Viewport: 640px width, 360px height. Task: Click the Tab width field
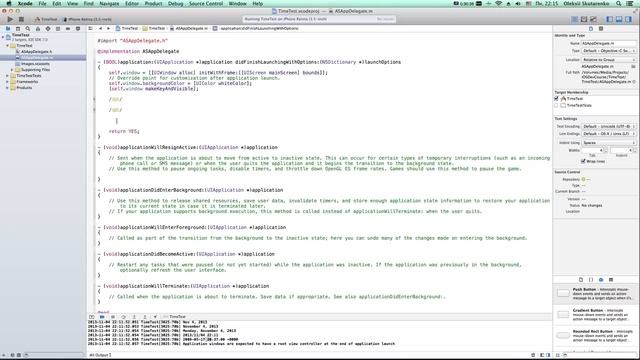[592, 151]
